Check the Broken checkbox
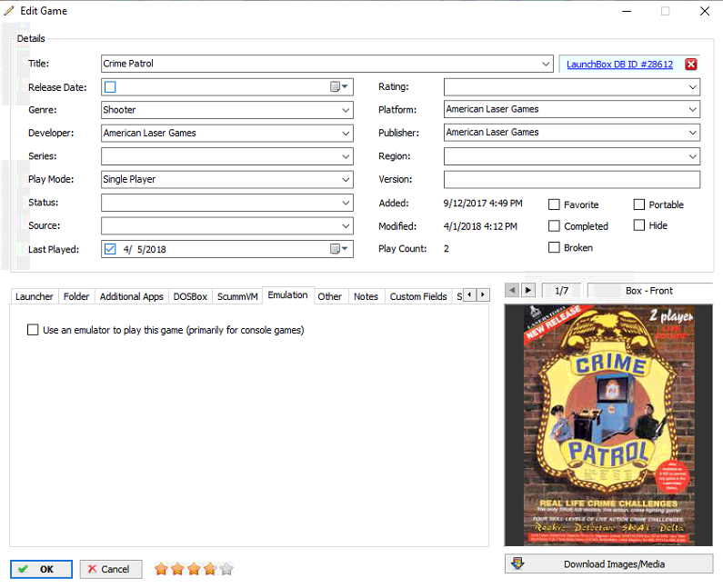723x588 pixels. (x=554, y=247)
